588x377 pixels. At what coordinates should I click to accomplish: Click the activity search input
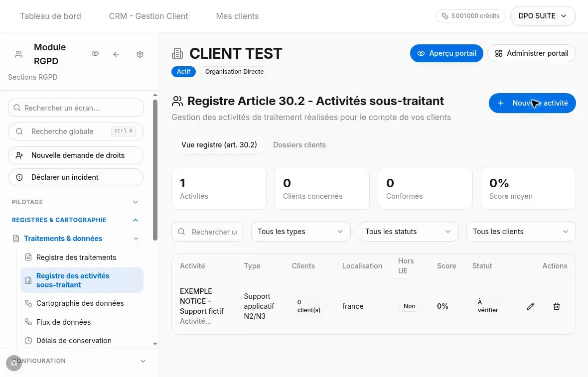207,232
